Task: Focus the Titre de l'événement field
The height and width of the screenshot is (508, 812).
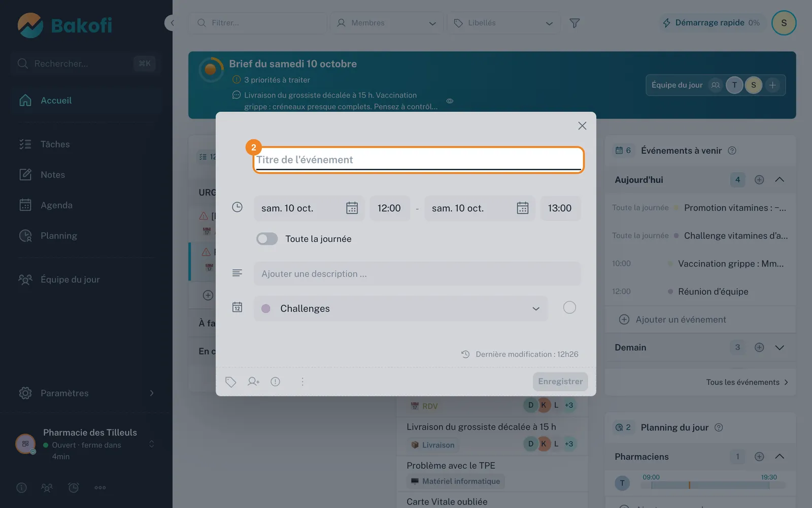Action: click(418, 160)
